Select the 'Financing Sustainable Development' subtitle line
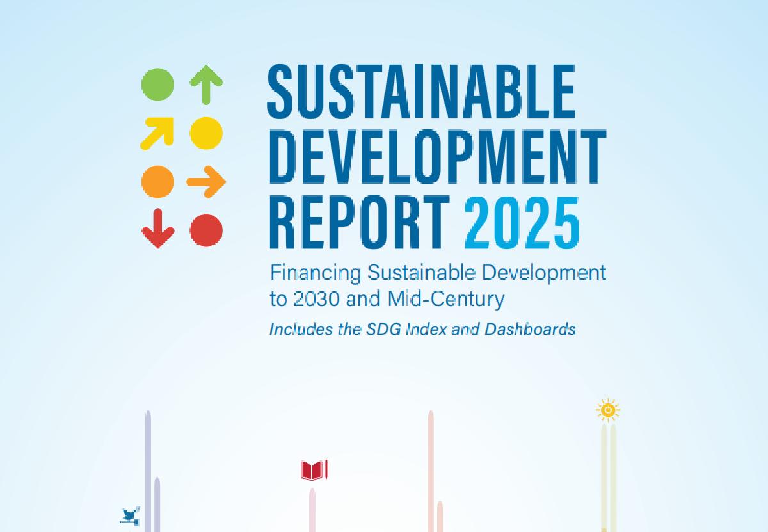The height and width of the screenshot is (532, 768). [x=438, y=275]
